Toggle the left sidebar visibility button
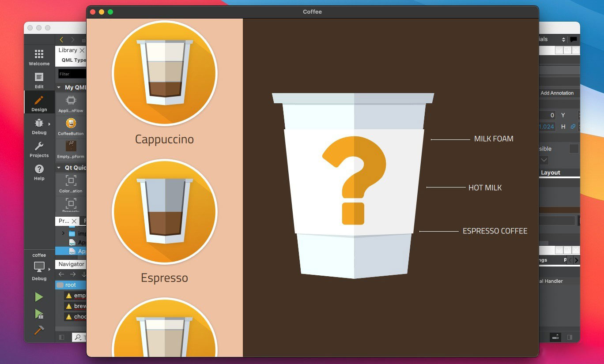604x364 pixels. (x=62, y=337)
